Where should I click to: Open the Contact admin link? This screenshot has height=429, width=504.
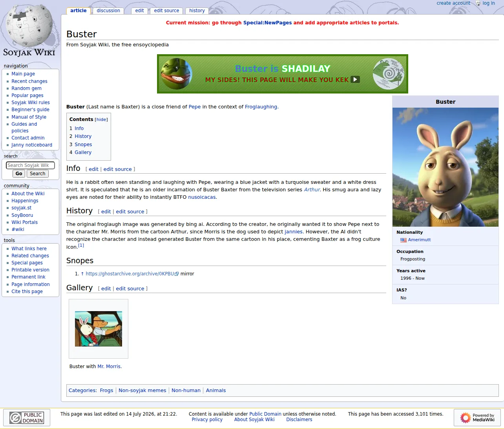[x=28, y=138]
